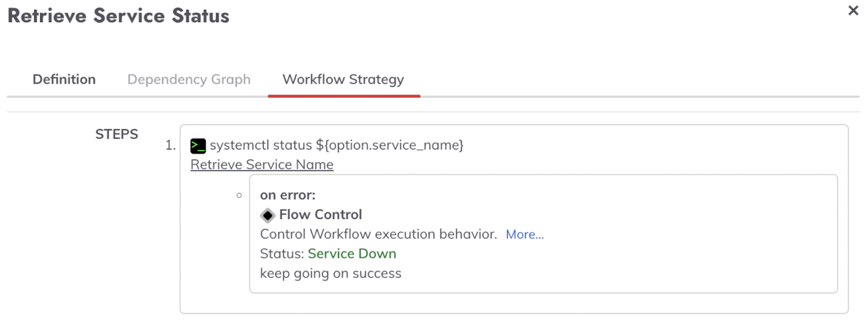Click the Status: label text
This screenshot has width=868, height=321.
click(282, 254)
